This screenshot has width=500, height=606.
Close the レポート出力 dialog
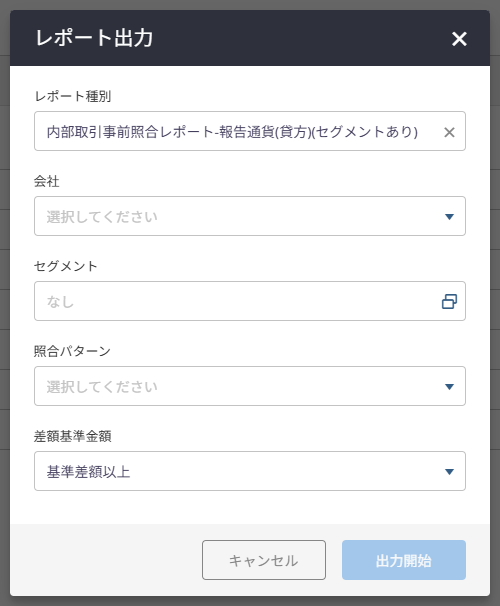click(459, 39)
